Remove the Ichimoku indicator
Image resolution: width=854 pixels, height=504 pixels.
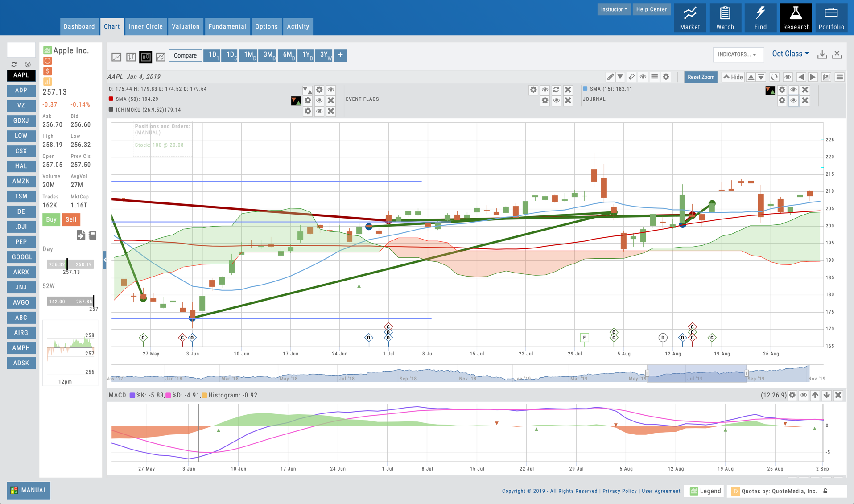[331, 111]
